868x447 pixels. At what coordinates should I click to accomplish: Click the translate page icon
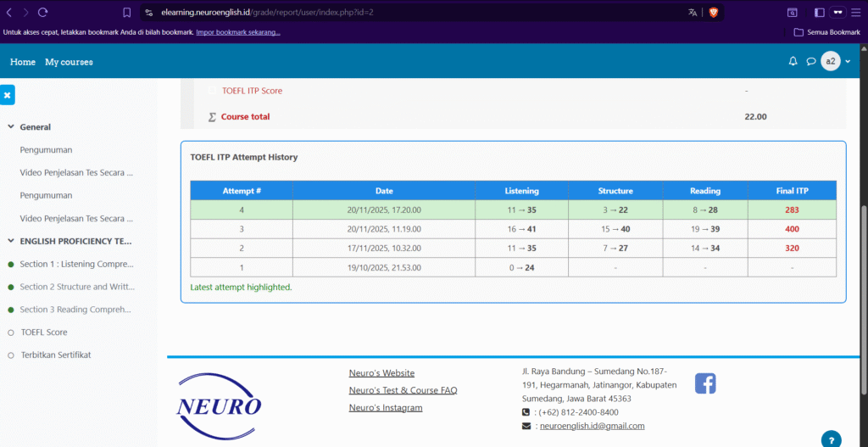(693, 13)
